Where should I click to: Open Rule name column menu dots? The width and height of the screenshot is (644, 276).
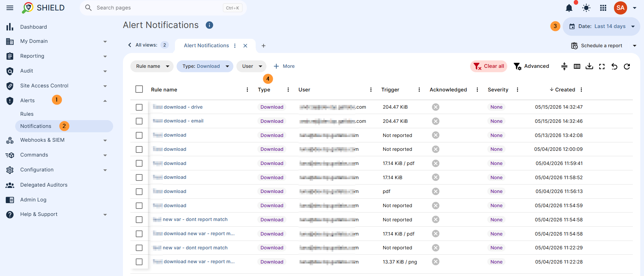coord(247,90)
